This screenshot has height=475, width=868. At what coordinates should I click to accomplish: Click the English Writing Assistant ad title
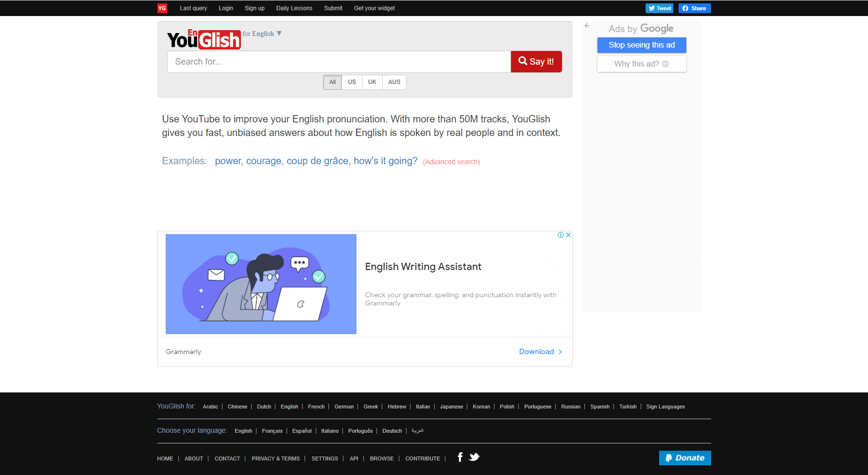[x=423, y=267]
